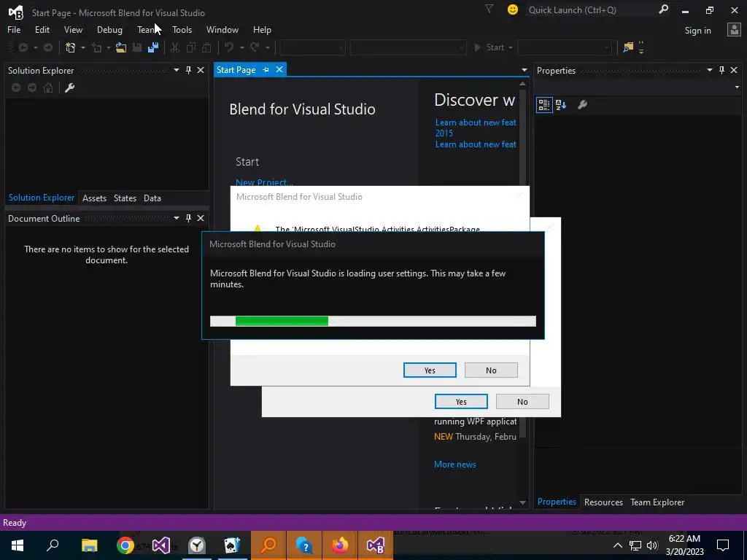Viewport: 747px width, 560px height.
Task: Expand the Properties object selector dropdown
Action: (x=737, y=87)
